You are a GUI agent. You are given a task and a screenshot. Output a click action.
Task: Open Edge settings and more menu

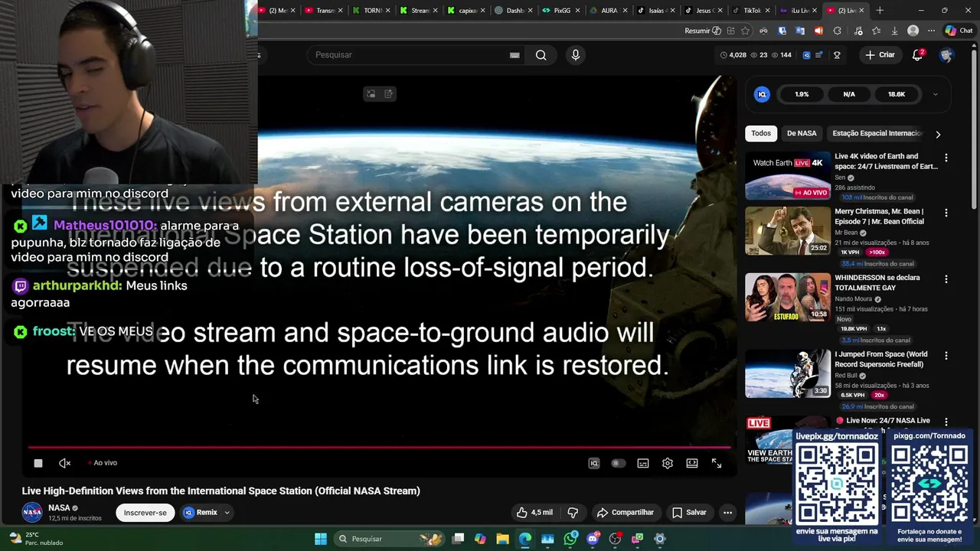coord(931,31)
